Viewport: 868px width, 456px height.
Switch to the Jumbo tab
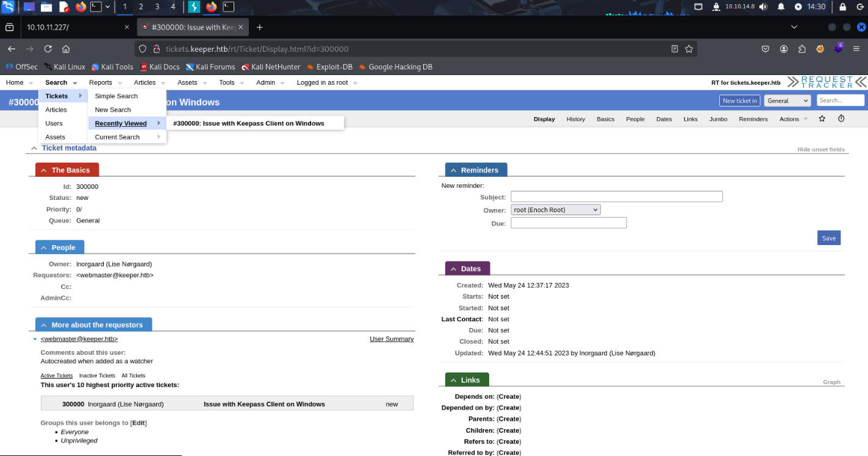pos(718,119)
